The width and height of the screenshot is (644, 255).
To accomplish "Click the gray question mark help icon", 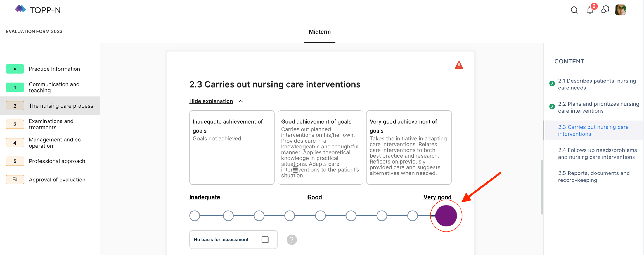I will coord(292,240).
